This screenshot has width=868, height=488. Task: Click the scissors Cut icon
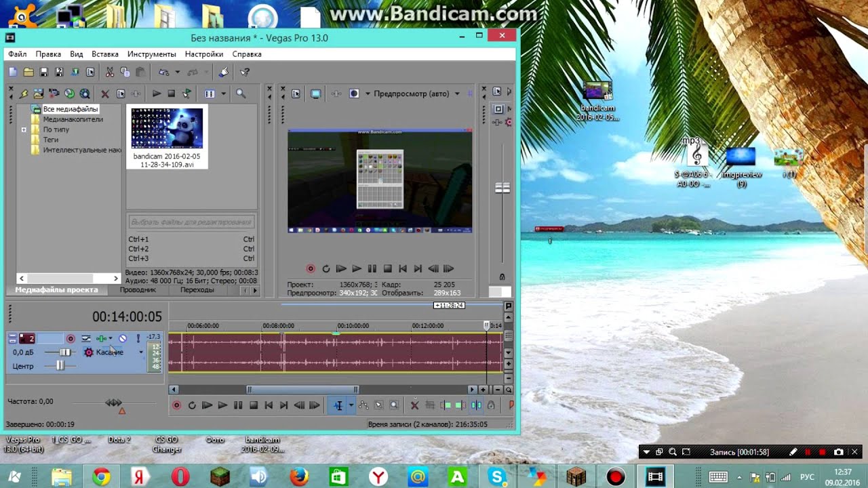110,73
